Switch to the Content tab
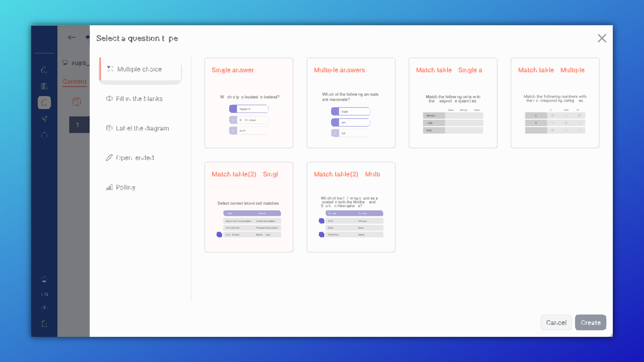The height and width of the screenshot is (362, 644). pyautogui.click(x=74, y=81)
